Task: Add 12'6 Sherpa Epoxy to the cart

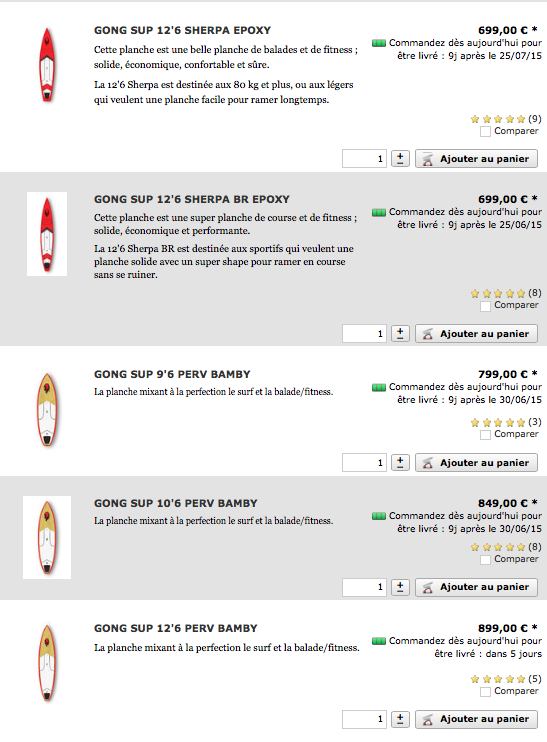Action: [x=476, y=159]
